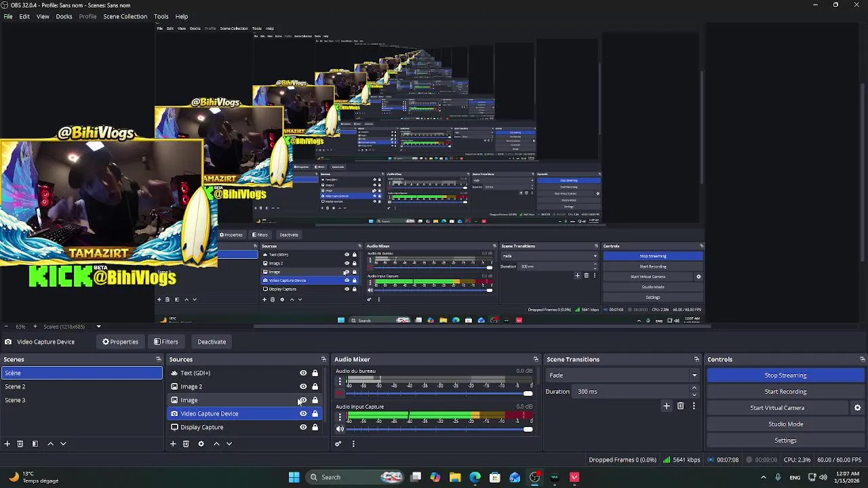The height and width of the screenshot is (488, 868).
Task: Hide the Display Capture source
Action: click(303, 427)
